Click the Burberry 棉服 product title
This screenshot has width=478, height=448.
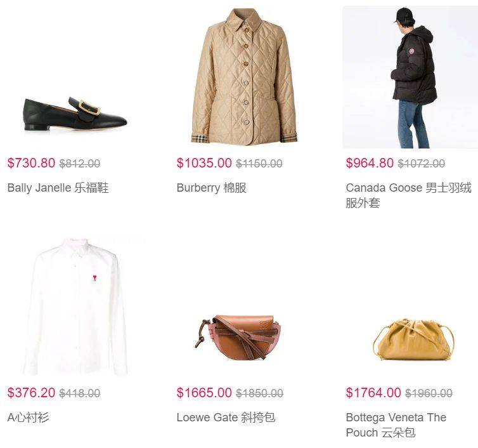pyautogui.click(x=211, y=187)
